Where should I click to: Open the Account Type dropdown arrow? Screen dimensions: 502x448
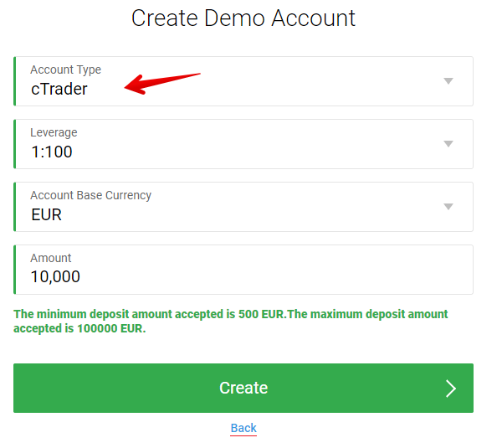pos(448,81)
